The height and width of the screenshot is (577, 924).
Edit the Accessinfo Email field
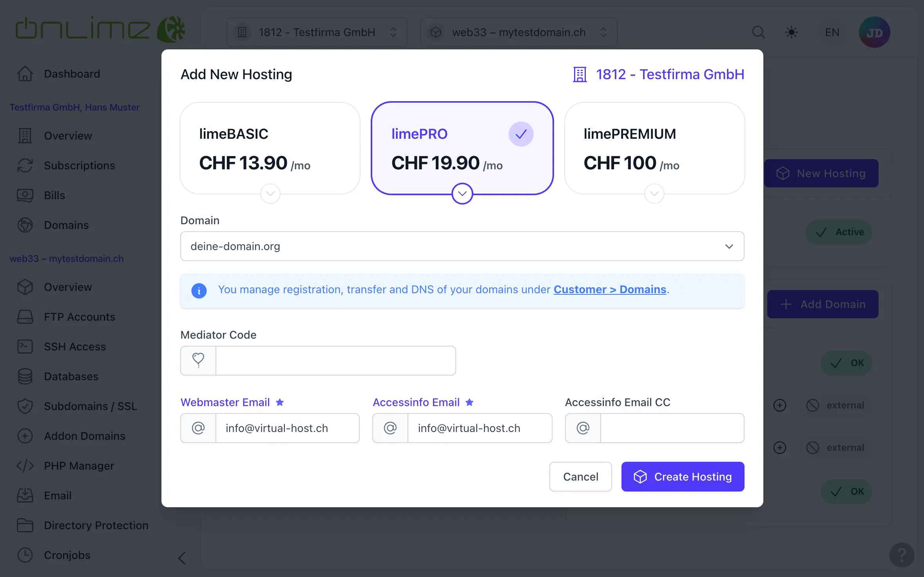[x=480, y=428]
